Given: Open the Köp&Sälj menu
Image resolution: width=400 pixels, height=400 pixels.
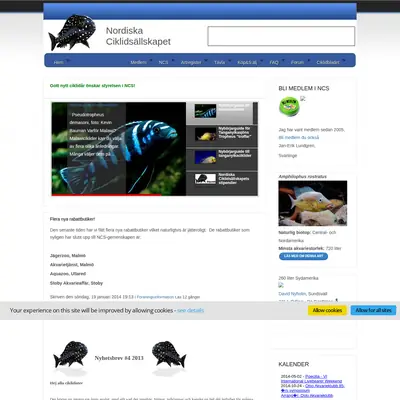Looking at the screenshot, I should pyautogui.click(x=247, y=62).
